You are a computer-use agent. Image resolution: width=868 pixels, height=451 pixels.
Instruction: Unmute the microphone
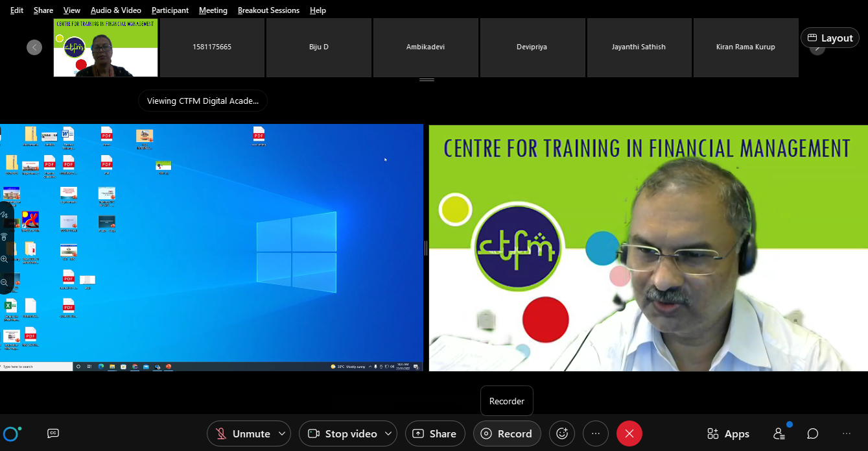click(x=243, y=433)
